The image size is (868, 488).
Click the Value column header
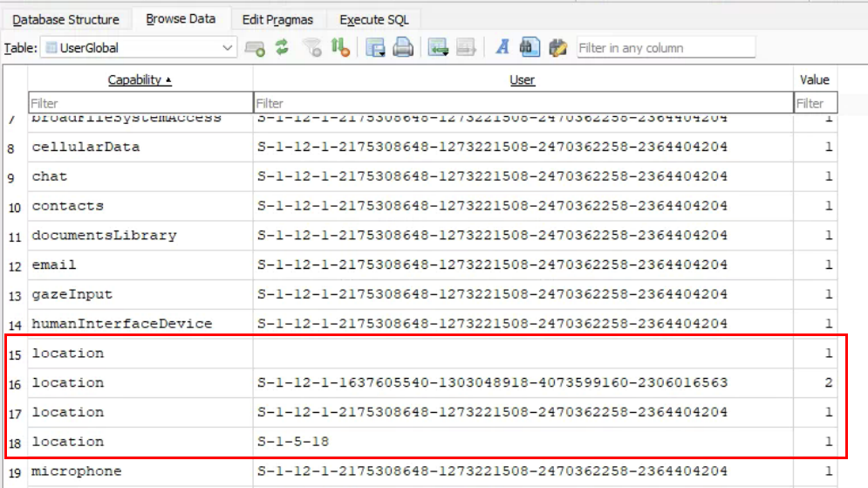click(814, 79)
